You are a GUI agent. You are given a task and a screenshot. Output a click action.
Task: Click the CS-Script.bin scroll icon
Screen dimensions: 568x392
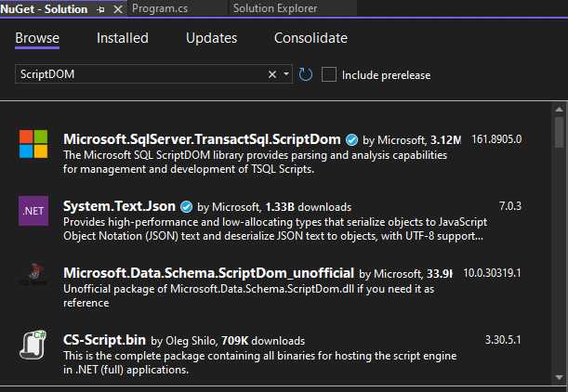point(33,345)
